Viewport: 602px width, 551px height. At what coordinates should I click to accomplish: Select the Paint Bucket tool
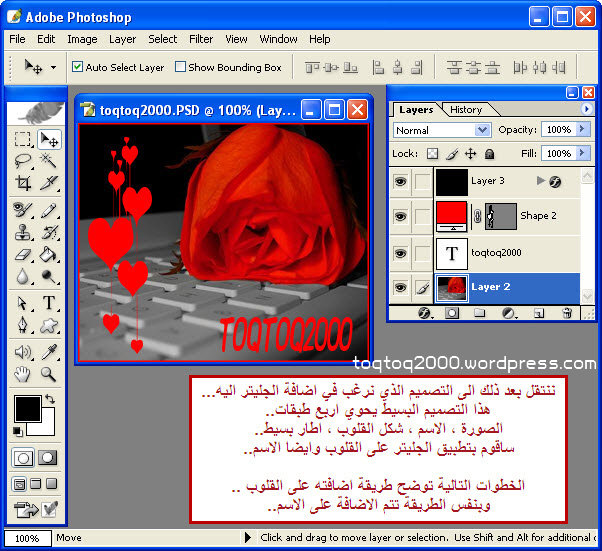coord(48,255)
